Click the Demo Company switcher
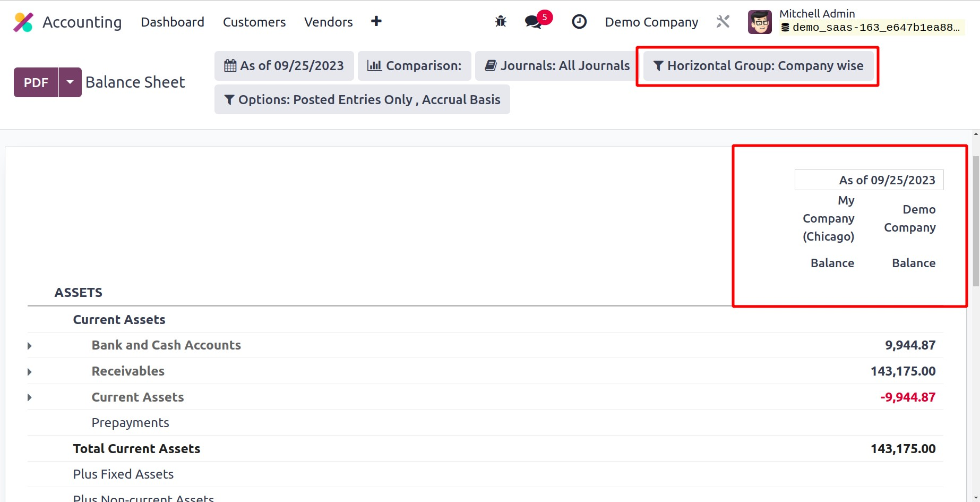 click(651, 22)
